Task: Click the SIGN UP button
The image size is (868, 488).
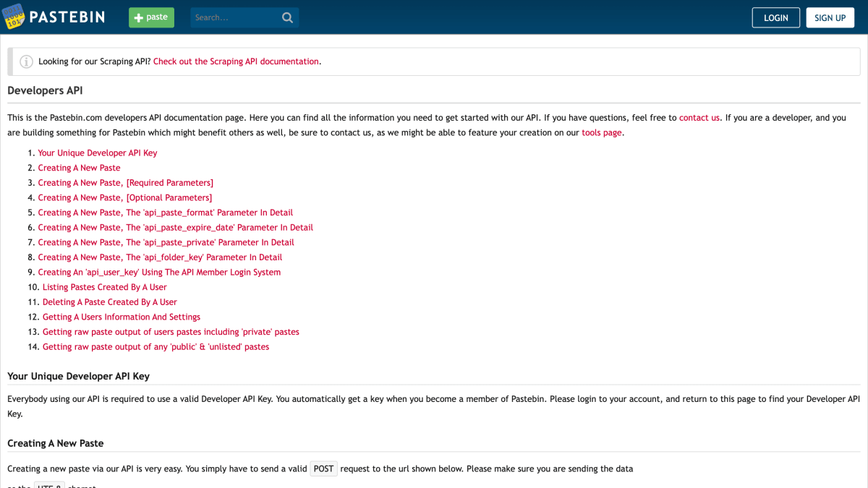Action: tap(830, 17)
